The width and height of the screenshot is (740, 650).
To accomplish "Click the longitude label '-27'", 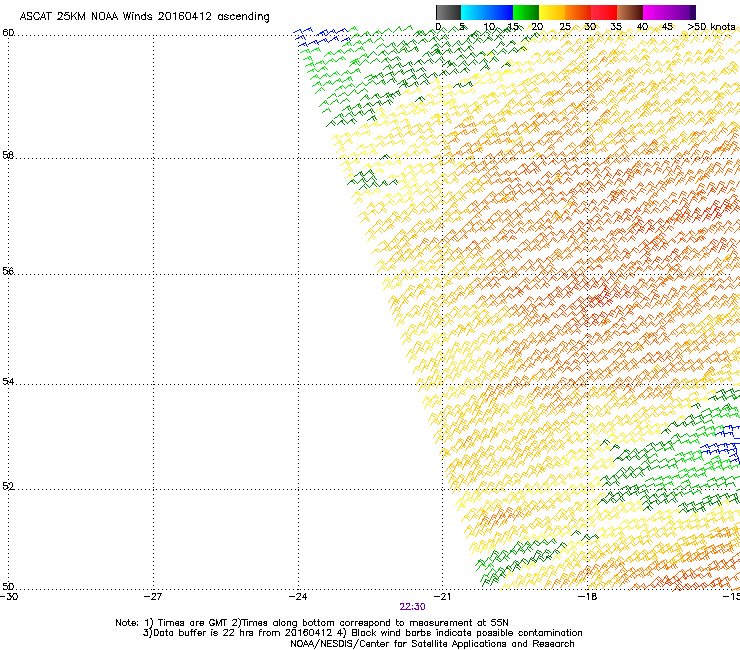I will point(153,597).
